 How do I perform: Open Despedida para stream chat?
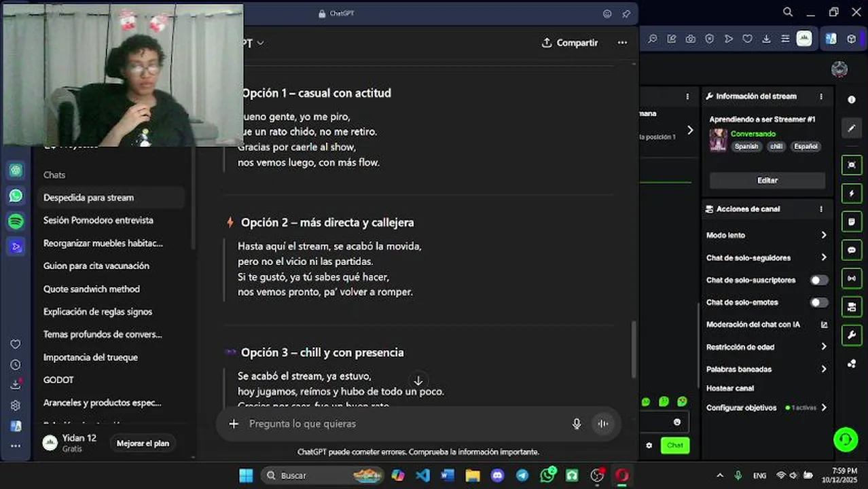click(x=111, y=198)
